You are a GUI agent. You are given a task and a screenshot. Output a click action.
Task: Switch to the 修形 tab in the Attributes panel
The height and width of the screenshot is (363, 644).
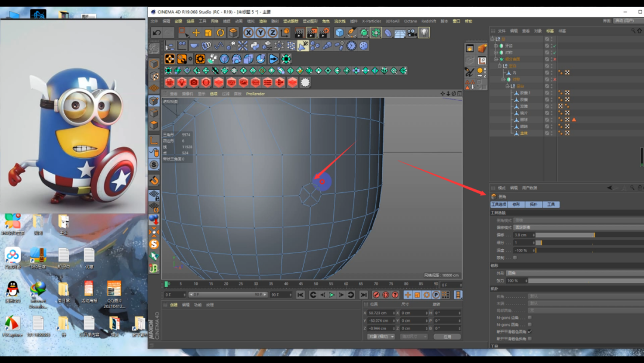[x=516, y=204]
